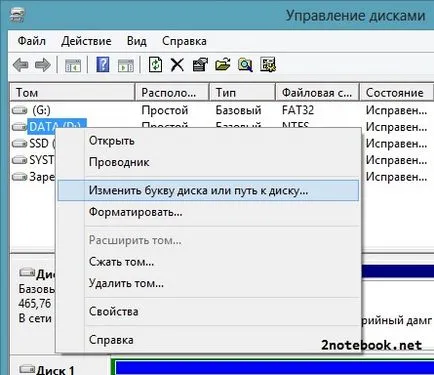Click the Forward arrow toolbar icon
This screenshot has height=375, width=434.
click(43, 65)
